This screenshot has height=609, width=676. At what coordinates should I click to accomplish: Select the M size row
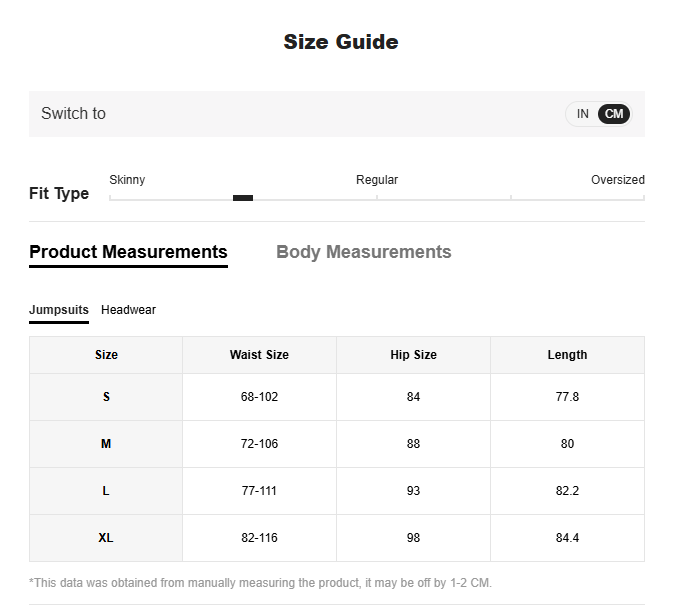coord(106,444)
